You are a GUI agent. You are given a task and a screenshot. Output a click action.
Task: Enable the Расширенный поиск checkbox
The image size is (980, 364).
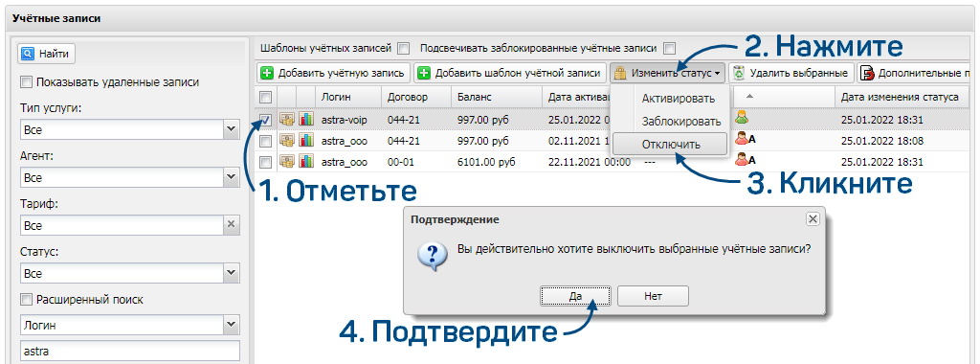point(26,300)
